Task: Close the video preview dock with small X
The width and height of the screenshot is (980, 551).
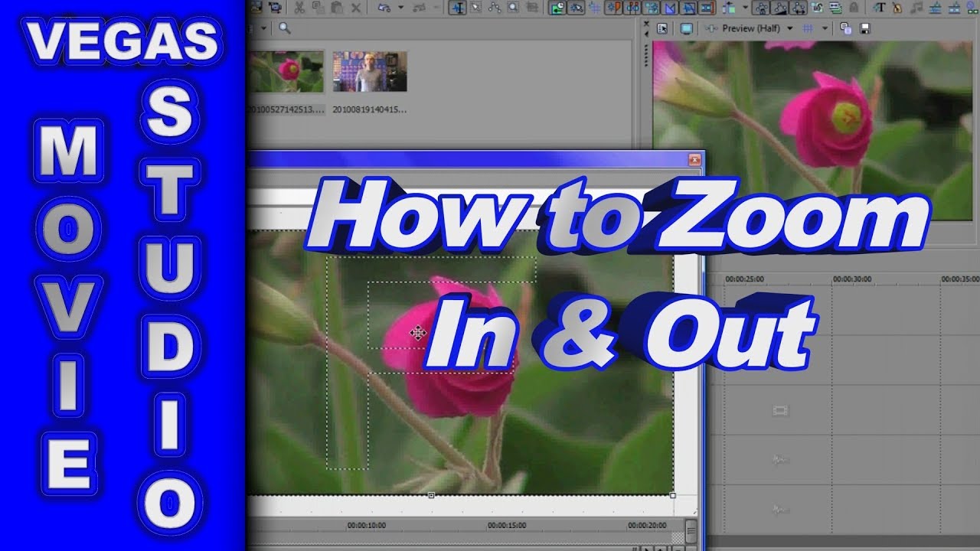Action: [646, 23]
